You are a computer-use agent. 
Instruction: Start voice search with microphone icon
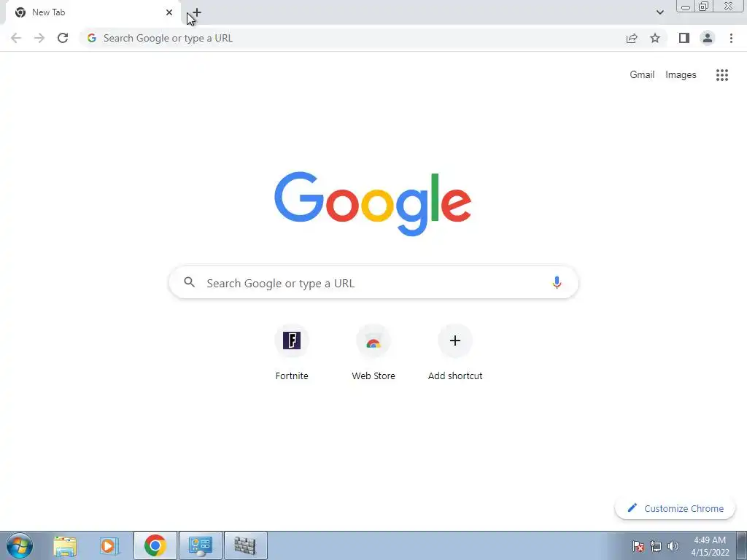[557, 282]
